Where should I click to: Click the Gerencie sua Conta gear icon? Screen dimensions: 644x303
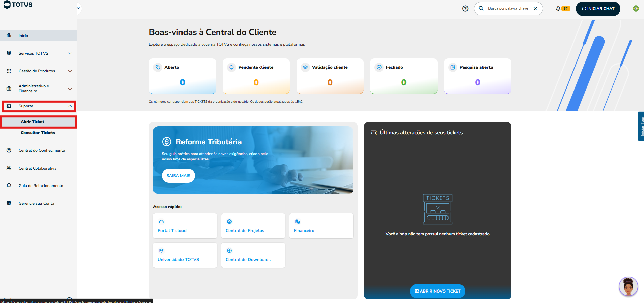click(x=9, y=203)
